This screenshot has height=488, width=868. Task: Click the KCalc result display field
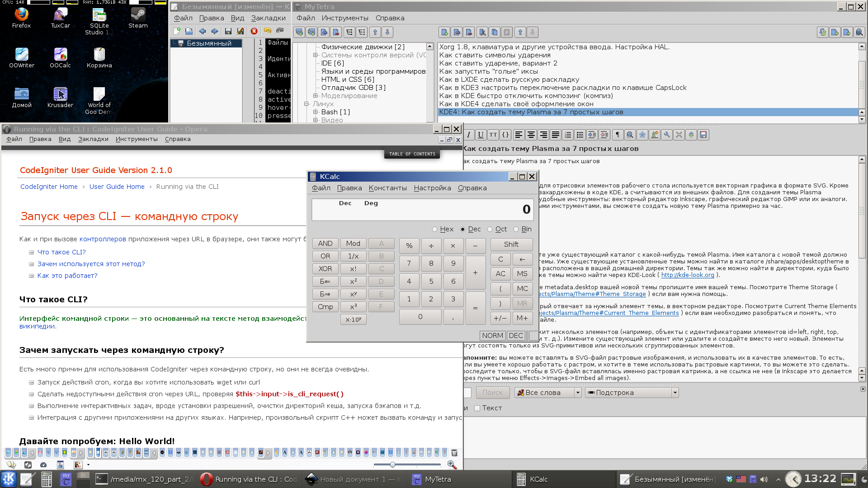point(422,209)
